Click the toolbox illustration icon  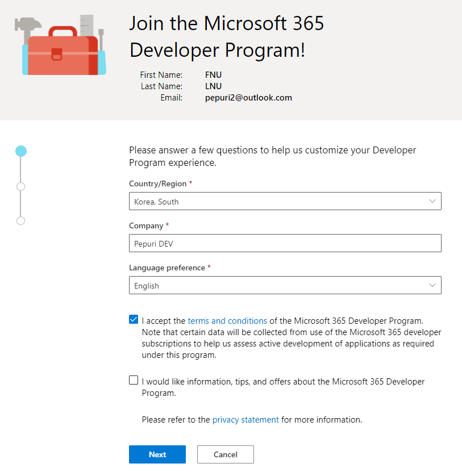(60, 45)
